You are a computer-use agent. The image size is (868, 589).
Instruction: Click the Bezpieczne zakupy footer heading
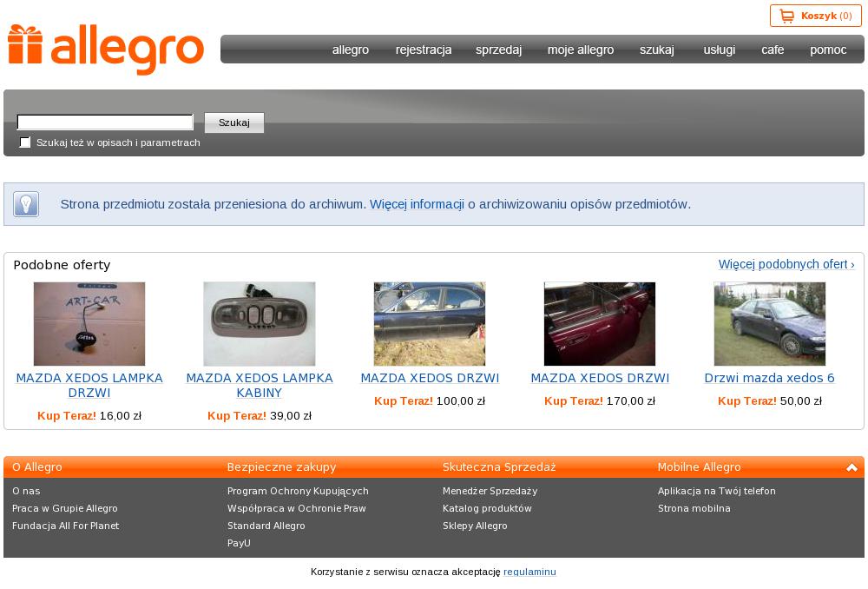[281, 467]
